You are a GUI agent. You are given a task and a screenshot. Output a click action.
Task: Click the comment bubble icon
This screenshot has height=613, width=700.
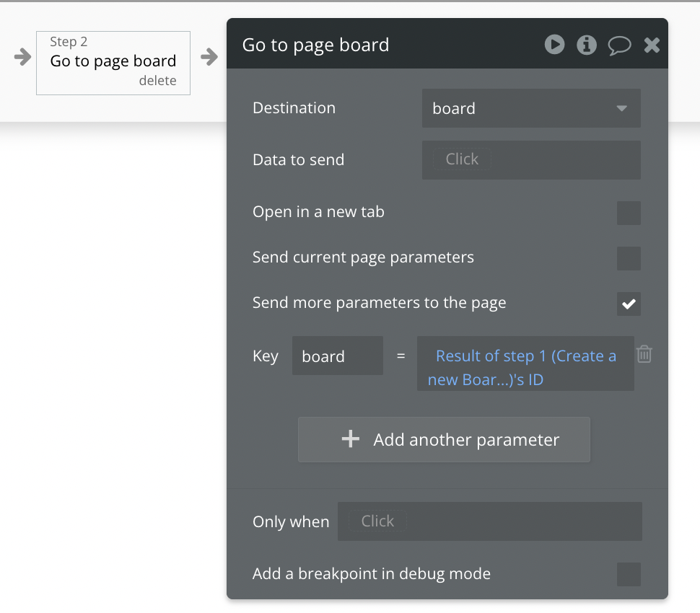(x=619, y=45)
